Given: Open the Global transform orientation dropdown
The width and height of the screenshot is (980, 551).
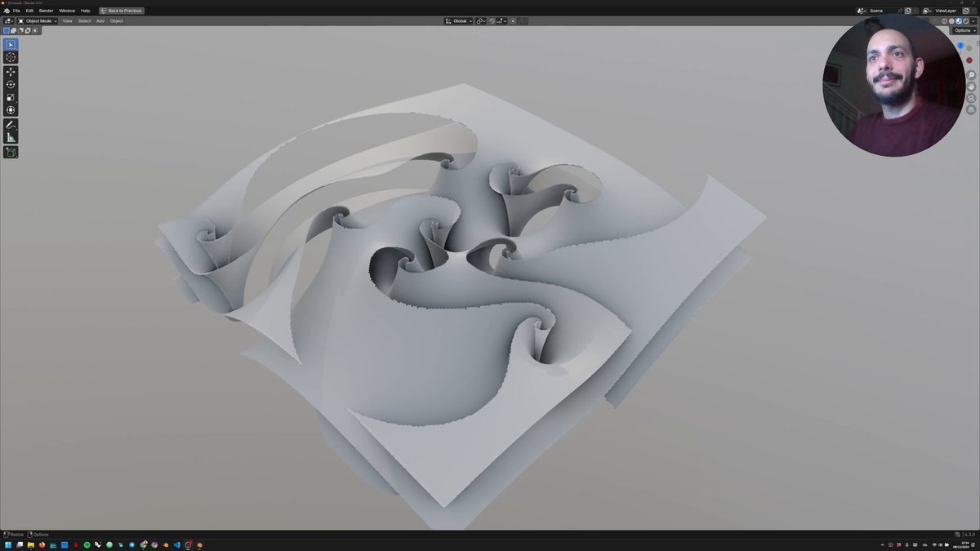Looking at the screenshot, I should pos(460,21).
